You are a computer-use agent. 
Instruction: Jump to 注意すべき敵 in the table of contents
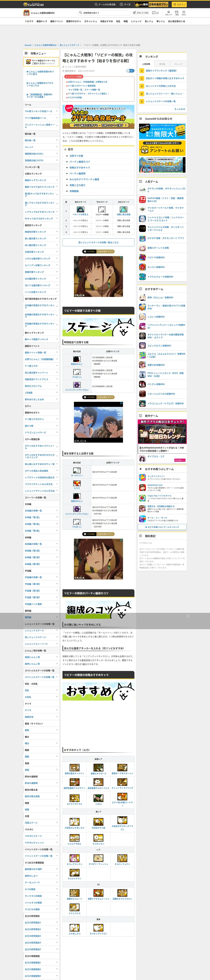point(76,156)
